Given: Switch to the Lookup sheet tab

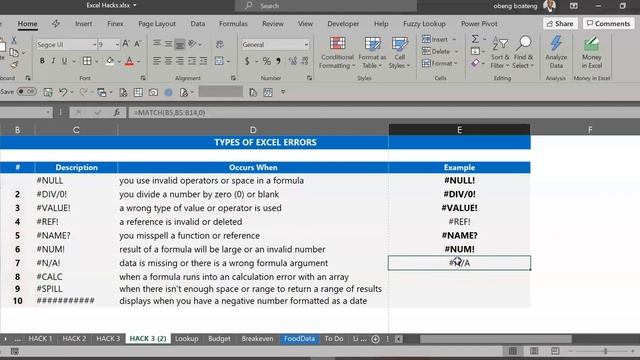Looking at the screenshot, I should [187, 339].
